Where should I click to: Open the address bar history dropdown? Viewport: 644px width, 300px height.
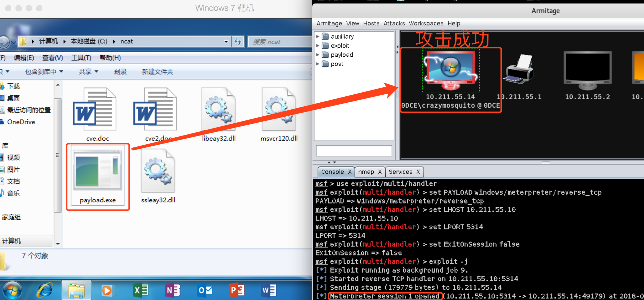coord(226,42)
